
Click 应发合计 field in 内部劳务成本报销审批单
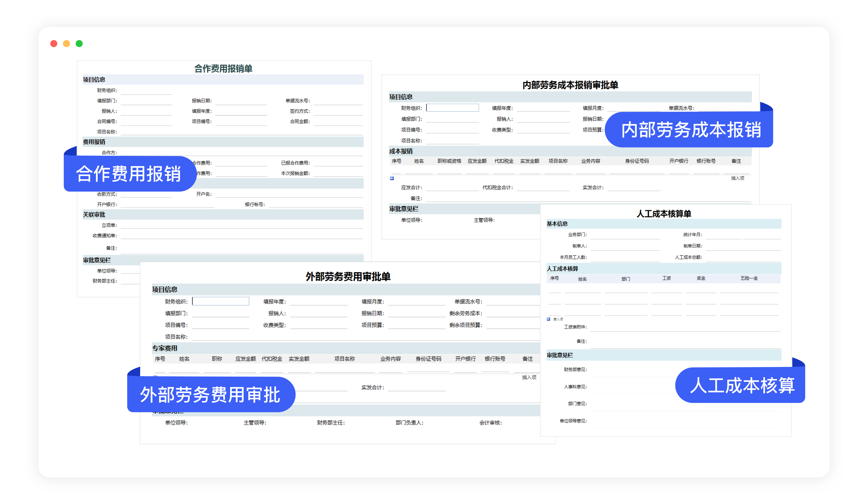(452, 187)
